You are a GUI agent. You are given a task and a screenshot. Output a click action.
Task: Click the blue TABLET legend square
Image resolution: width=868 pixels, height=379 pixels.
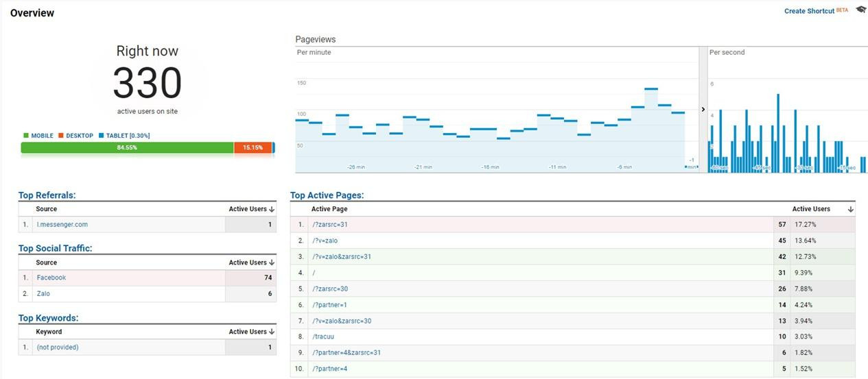101,136
